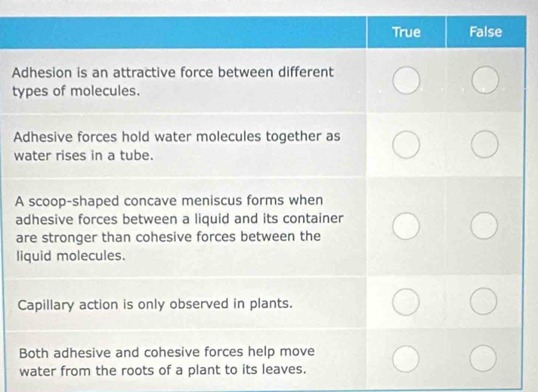This screenshot has width=538, height=392.
Task: Mark the adhesion different types statement False
Action: pyautogui.click(x=485, y=80)
